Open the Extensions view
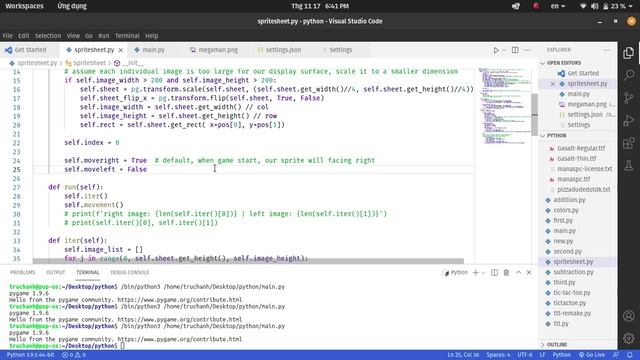This screenshot has height=360, width=640. click(x=629, y=143)
